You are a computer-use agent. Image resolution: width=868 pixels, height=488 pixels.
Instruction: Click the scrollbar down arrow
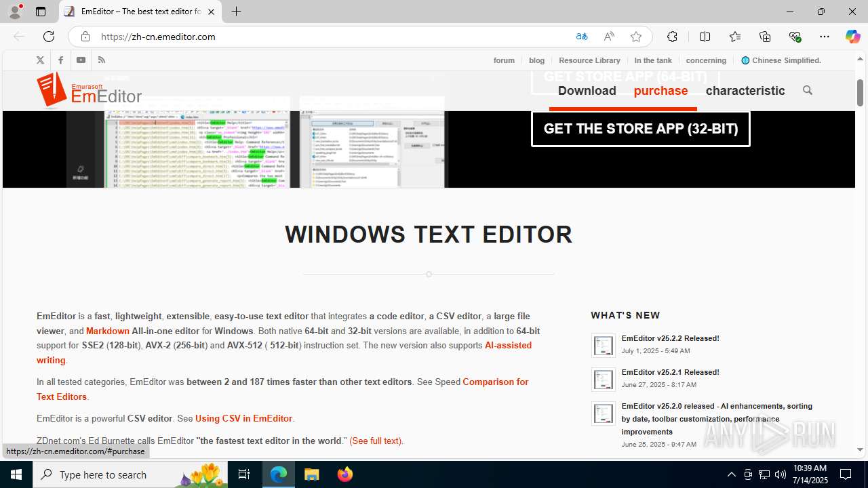tap(860, 449)
